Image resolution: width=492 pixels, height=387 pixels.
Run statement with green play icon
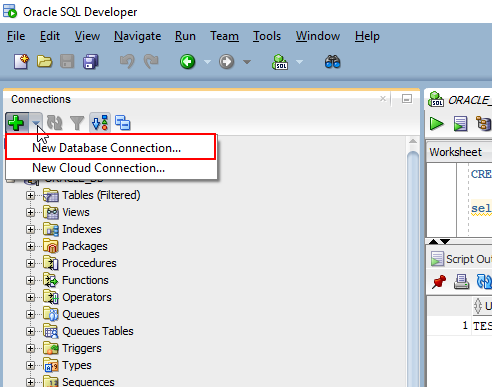click(x=436, y=124)
